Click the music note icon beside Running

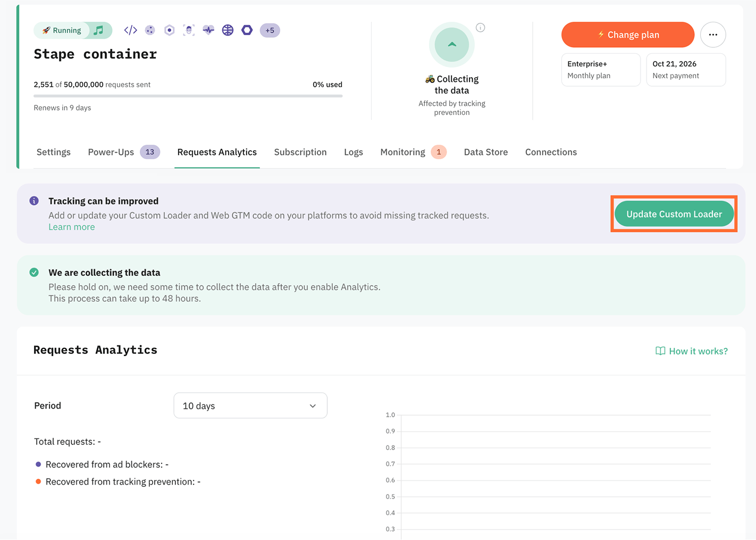(x=98, y=30)
